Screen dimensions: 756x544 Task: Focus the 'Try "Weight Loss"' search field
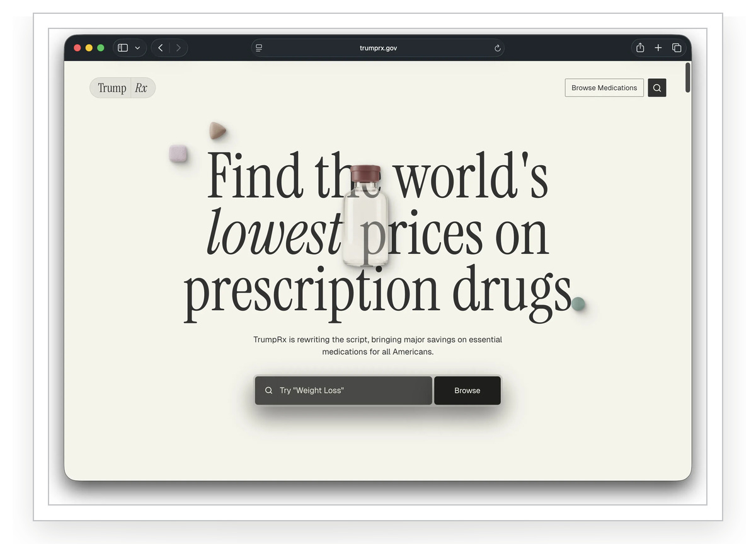coord(343,391)
